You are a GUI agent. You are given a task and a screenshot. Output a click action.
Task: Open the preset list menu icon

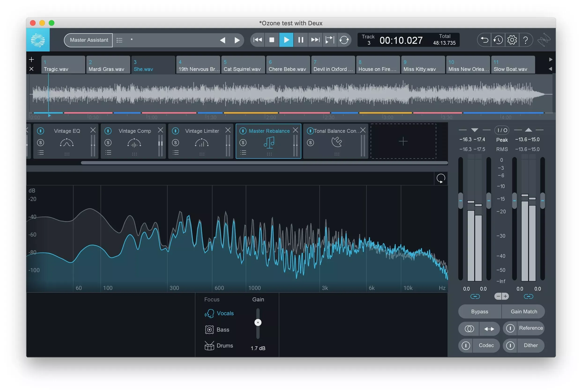coord(119,40)
